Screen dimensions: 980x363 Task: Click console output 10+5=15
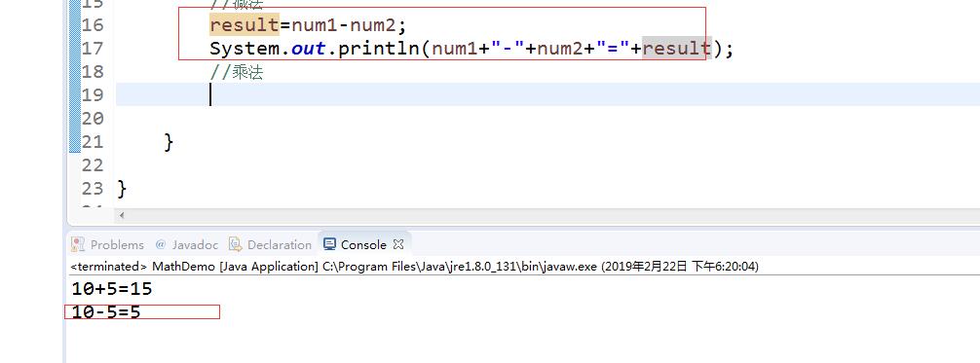pos(112,289)
